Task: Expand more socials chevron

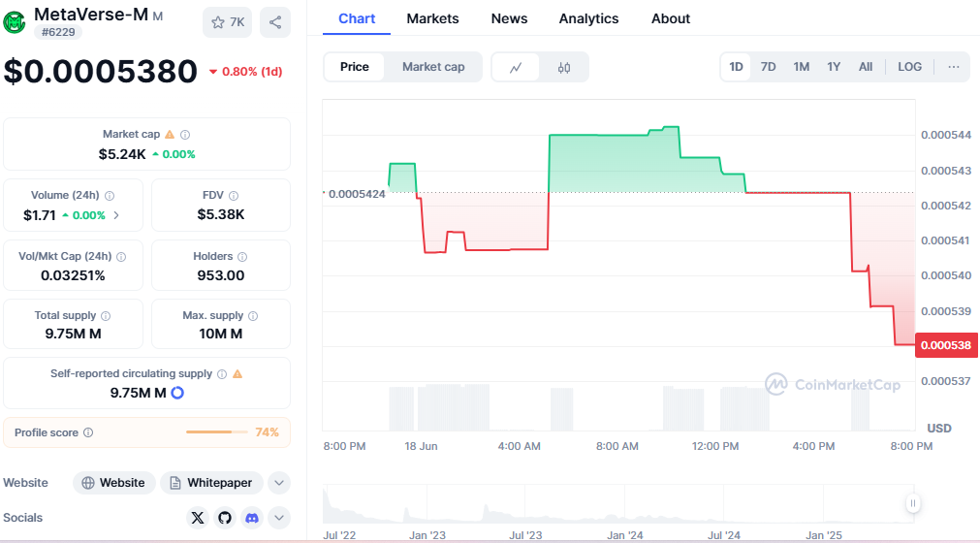Action: 279,518
